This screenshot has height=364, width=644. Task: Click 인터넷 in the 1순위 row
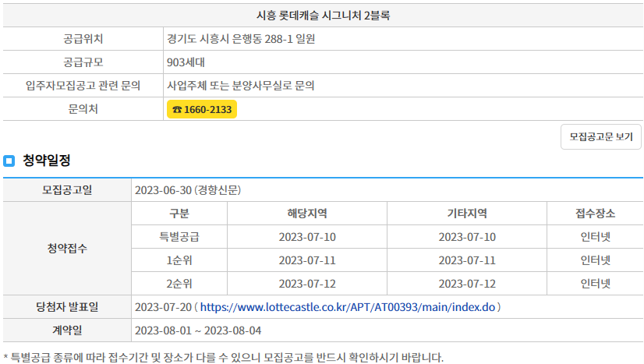595,260
